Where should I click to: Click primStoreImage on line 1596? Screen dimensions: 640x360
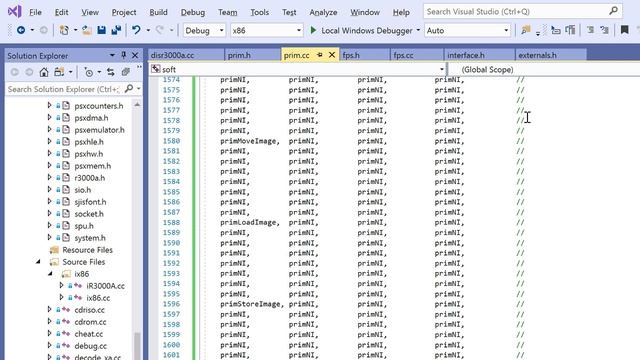click(250, 304)
